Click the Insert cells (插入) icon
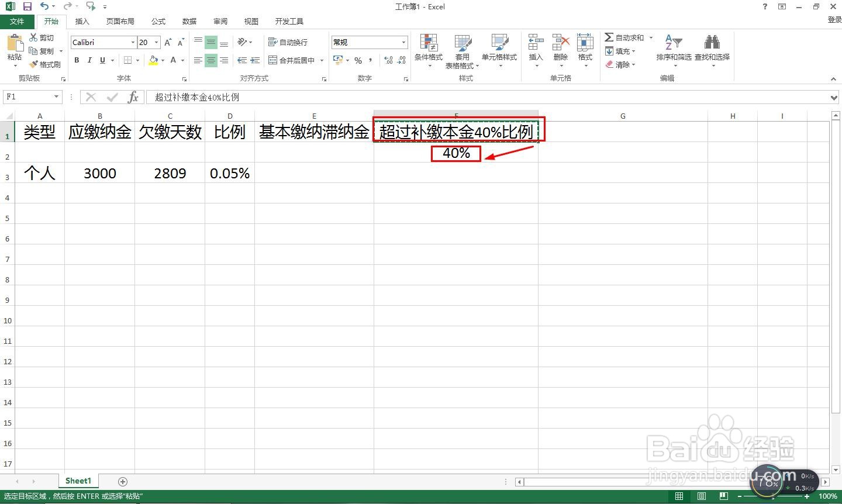842x504 pixels. (536, 50)
